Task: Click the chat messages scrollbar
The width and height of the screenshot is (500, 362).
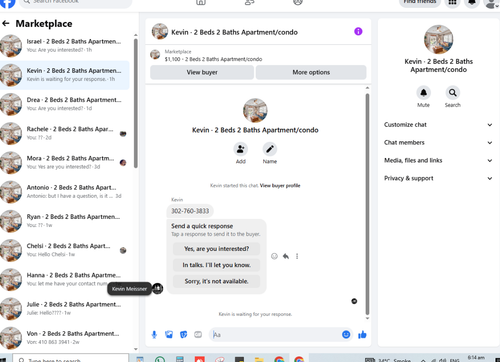Action: 367,204
